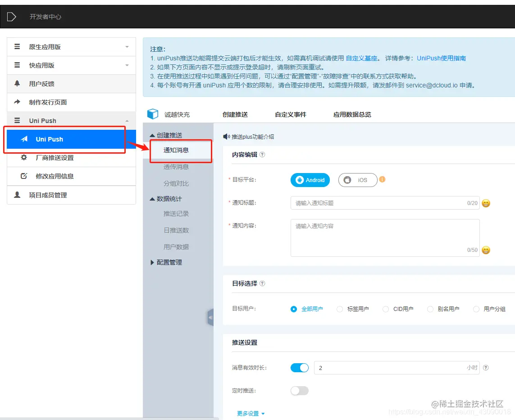Click the hamburger icon beside 快应用版

click(17, 65)
